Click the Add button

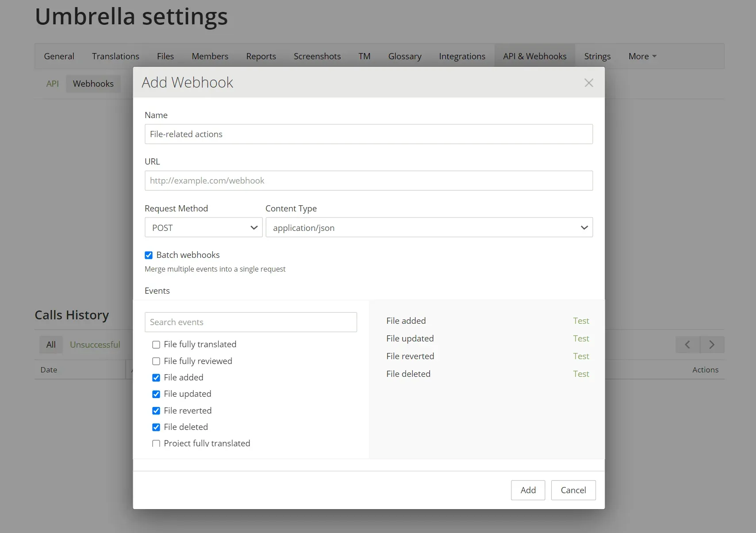click(528, 490)
